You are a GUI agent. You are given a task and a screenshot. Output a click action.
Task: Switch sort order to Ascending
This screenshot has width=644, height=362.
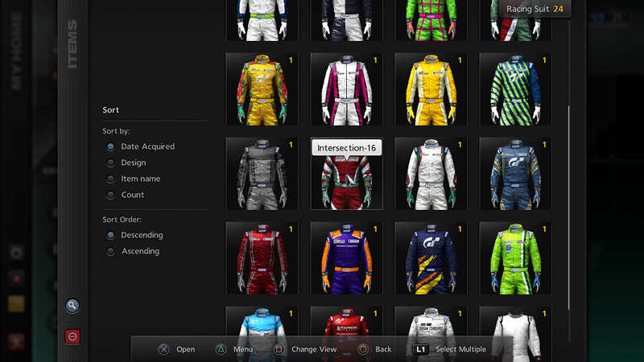[x=111, y=251]
